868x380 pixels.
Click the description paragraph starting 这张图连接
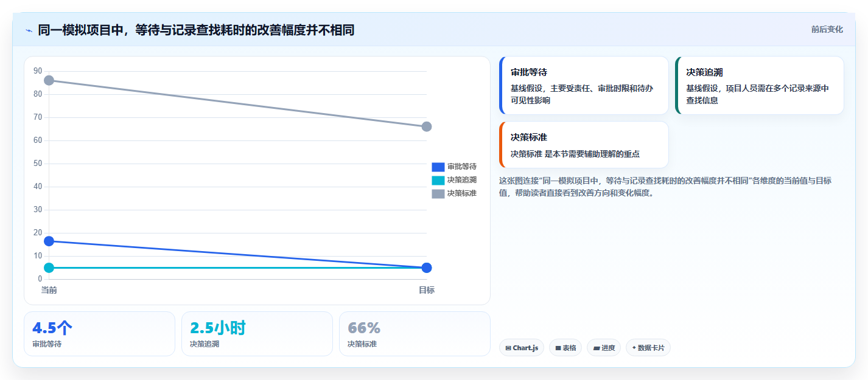coord(665,187)
